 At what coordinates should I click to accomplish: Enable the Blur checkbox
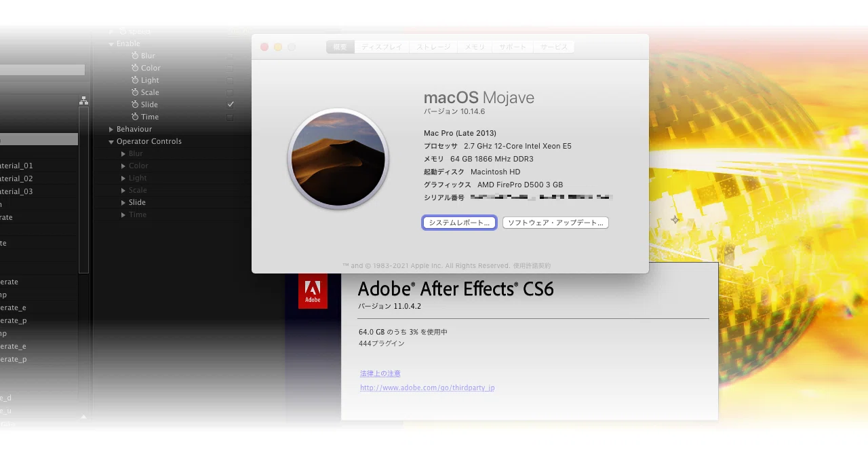(230, 56)
